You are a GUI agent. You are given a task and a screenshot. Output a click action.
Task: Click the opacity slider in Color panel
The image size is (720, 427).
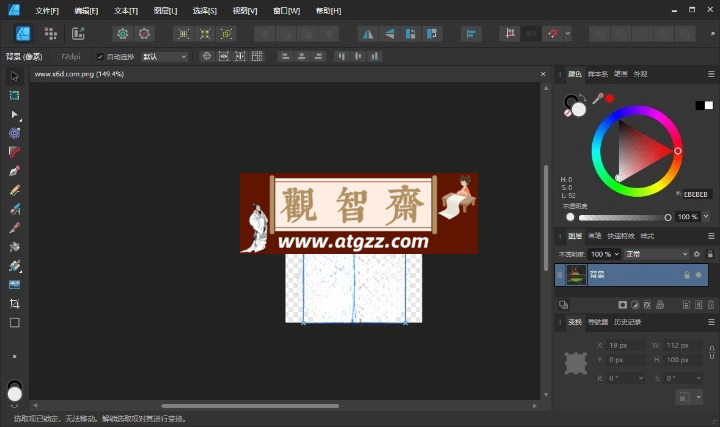(x=623, y=217)
